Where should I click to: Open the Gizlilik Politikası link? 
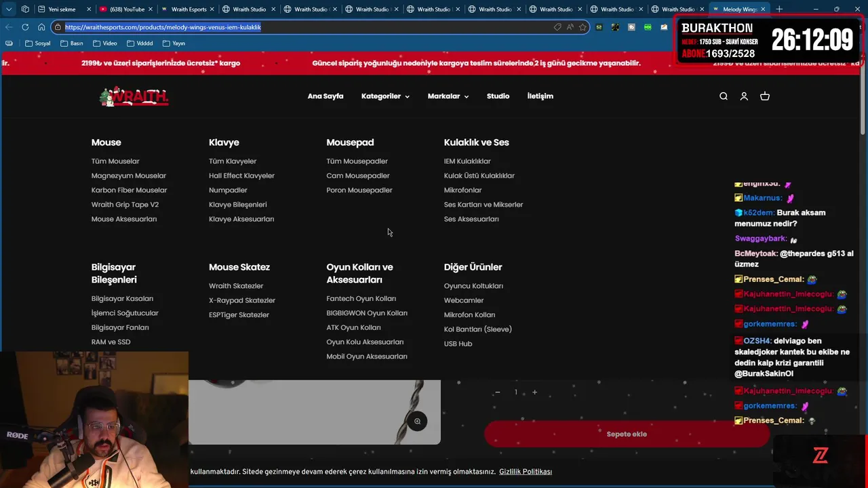pos(526,472)
